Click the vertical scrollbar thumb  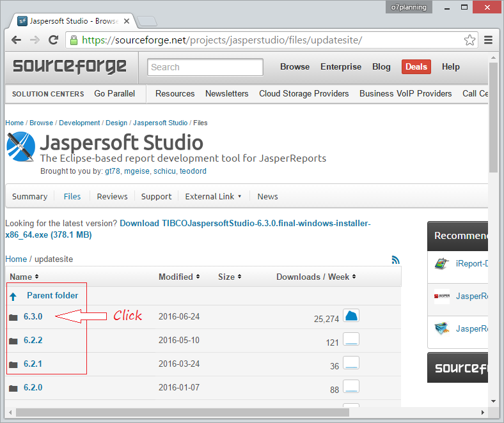pos(493,117)
